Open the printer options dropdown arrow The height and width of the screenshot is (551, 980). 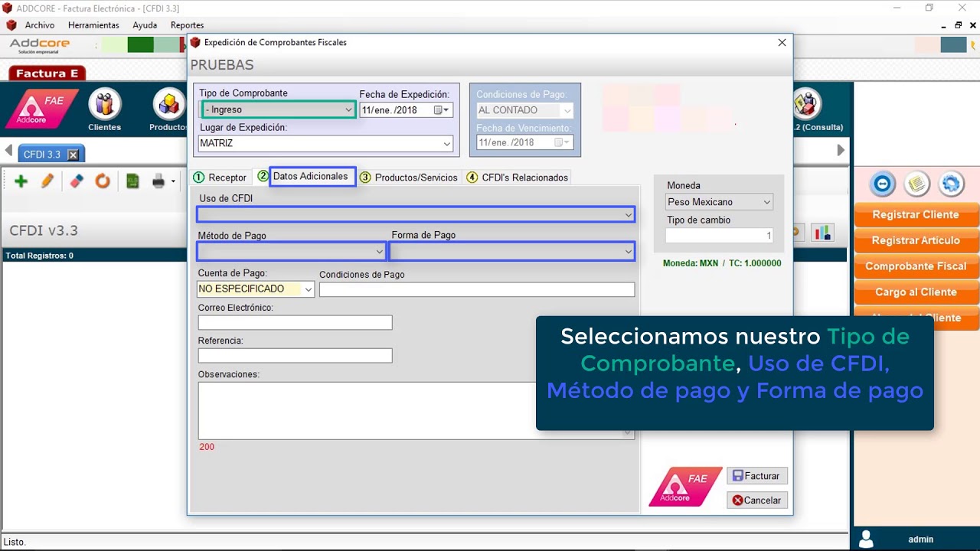tap(173, 182)
